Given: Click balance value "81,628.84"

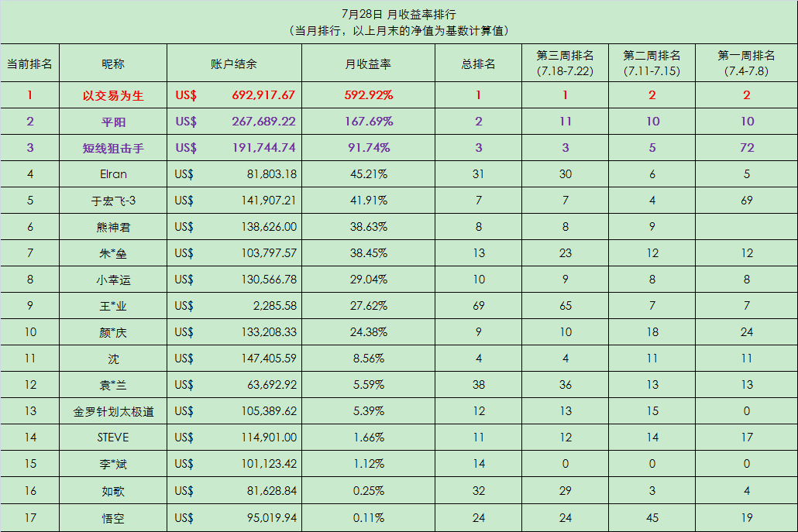Looking at the screenshot, I should point(272,491).
